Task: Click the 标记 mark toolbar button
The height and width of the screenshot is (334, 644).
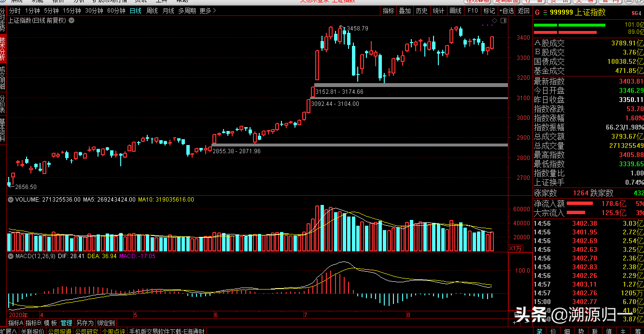Action: pos(489,11)
